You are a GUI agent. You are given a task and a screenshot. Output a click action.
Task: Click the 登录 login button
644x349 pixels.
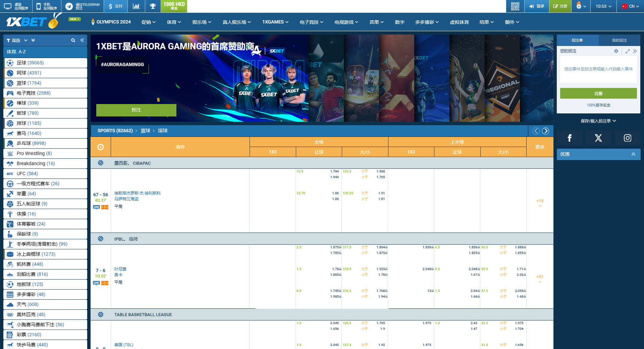(x=537, y=6)
